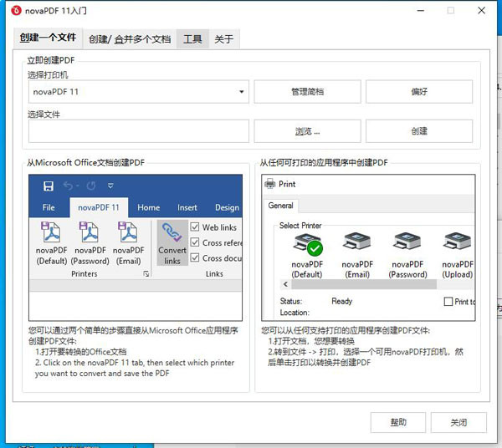
Task: Click the 选择文件 input field
Action: point(139,131)
